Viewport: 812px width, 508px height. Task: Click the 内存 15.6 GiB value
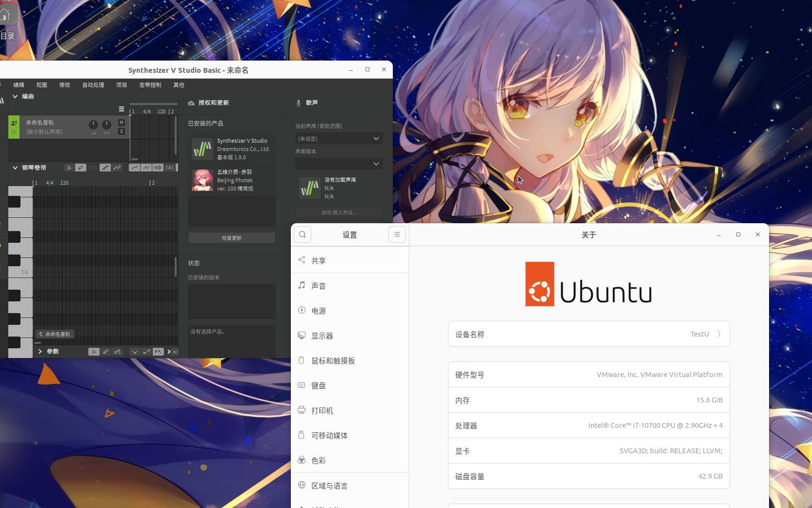(x=710, y=400)
